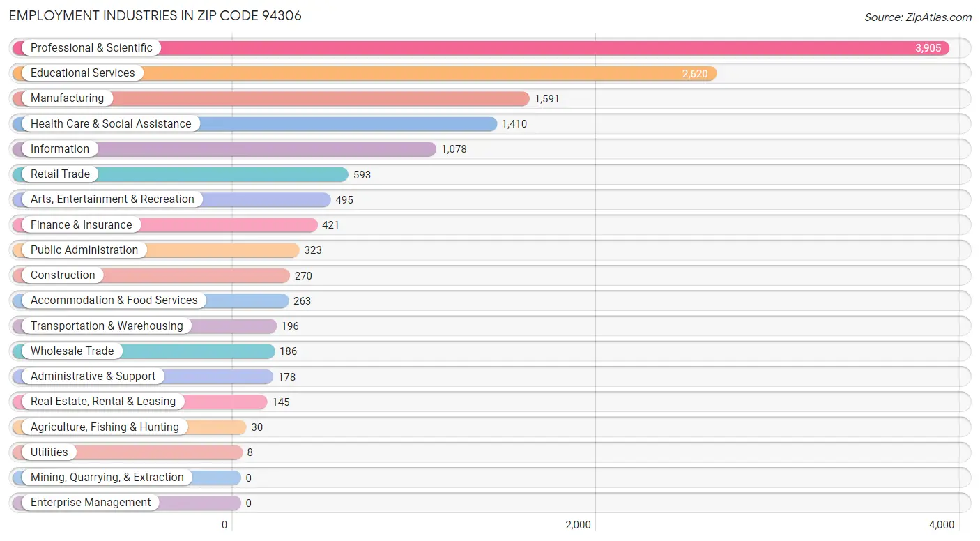Select Agriculture, Fishing & Hunting label
The image size is (980, 541).
(105, 427)
